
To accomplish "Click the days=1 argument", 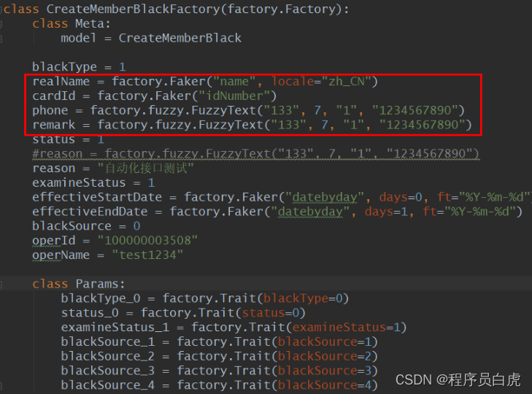I will 386,212.
